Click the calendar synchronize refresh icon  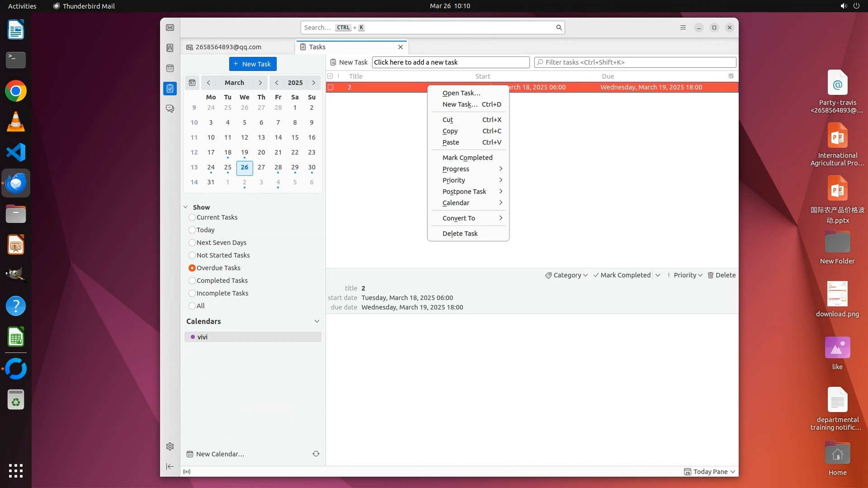tap(316, 454)
